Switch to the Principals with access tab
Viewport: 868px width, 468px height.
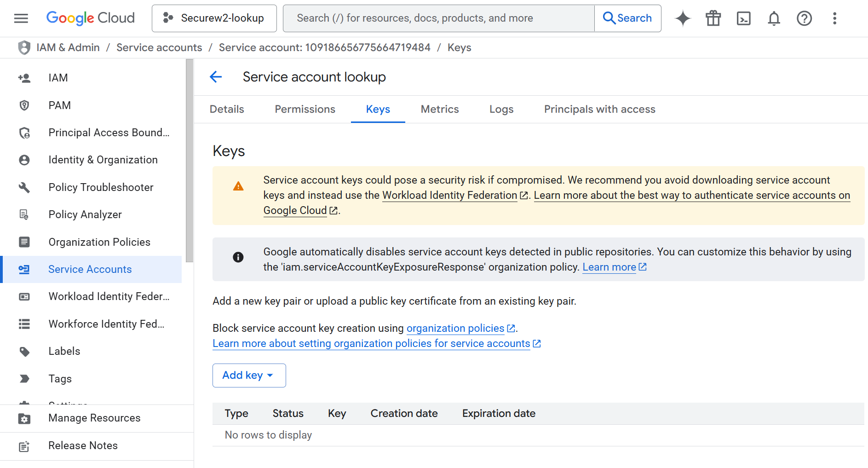click(x=599, y=110)
